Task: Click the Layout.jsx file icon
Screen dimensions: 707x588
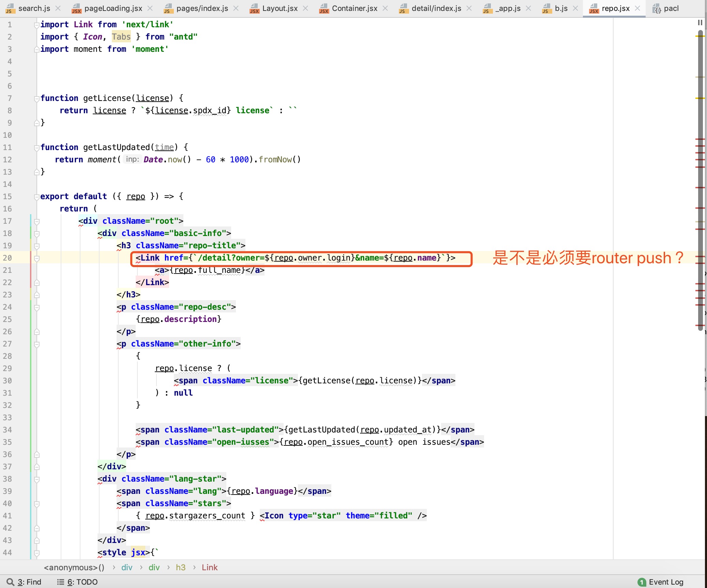Action: [x=254, y=8]
